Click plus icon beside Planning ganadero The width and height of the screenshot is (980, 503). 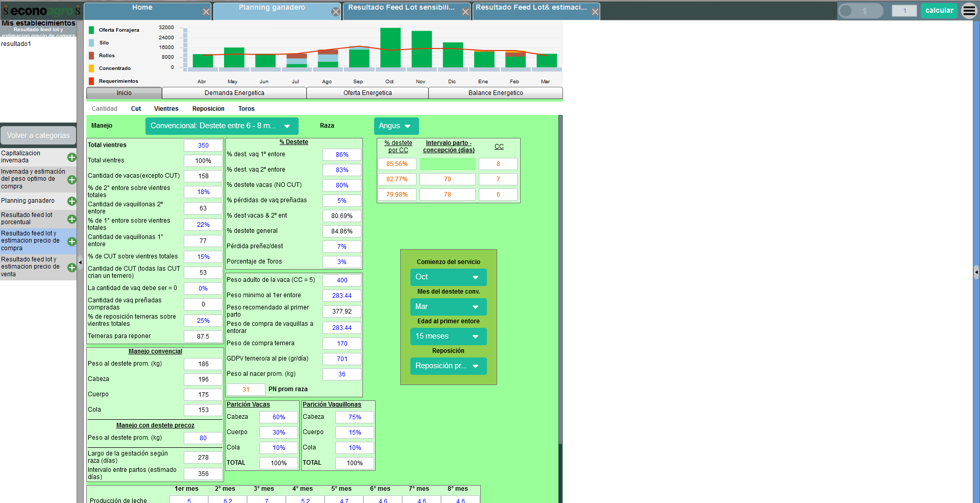[x=72, y=201]
